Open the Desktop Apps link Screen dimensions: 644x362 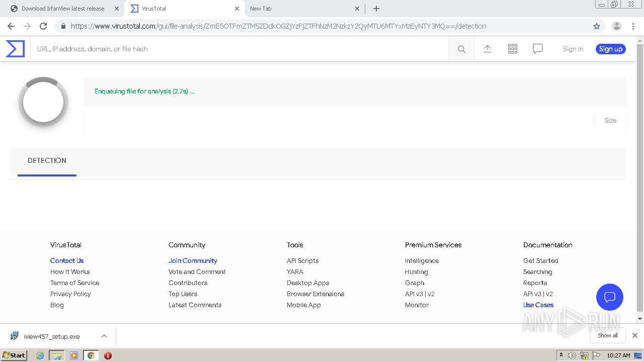308,283
